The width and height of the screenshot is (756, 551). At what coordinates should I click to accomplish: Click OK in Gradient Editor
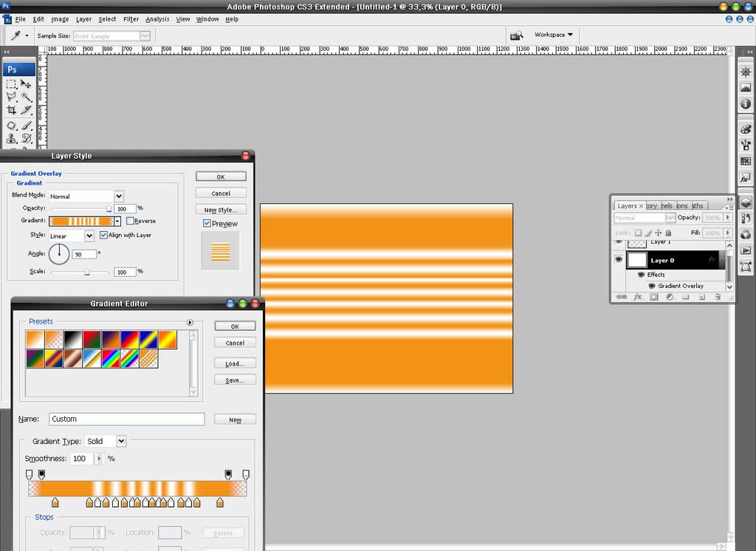pyautogui.click(x=235, y=326)
